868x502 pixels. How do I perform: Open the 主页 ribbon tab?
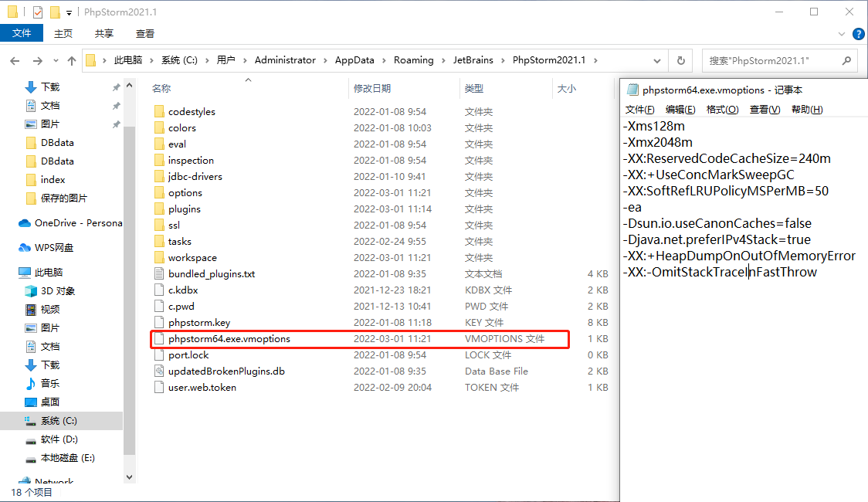[63, 34]
